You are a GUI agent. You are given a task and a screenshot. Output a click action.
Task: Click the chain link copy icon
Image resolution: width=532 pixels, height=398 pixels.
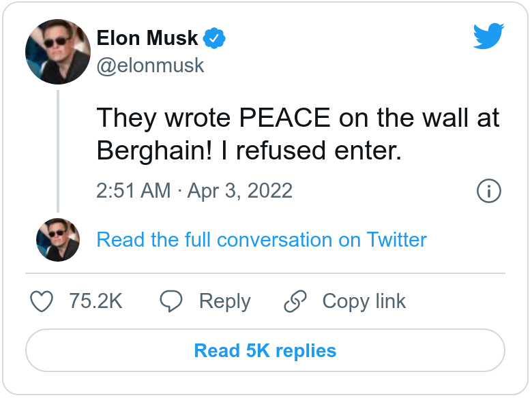tap(295, 301)
